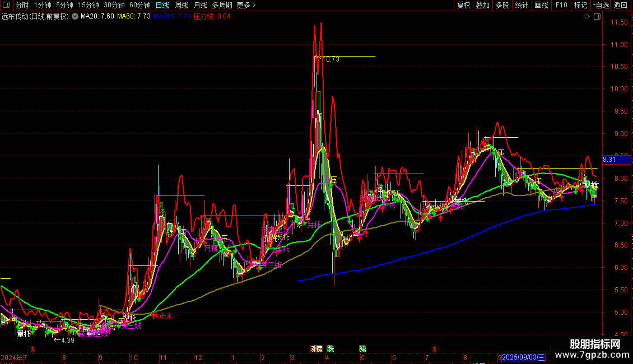Add stock via +自选 button
633x364 pixels.
pyautogui.click(x=601, y=5)
